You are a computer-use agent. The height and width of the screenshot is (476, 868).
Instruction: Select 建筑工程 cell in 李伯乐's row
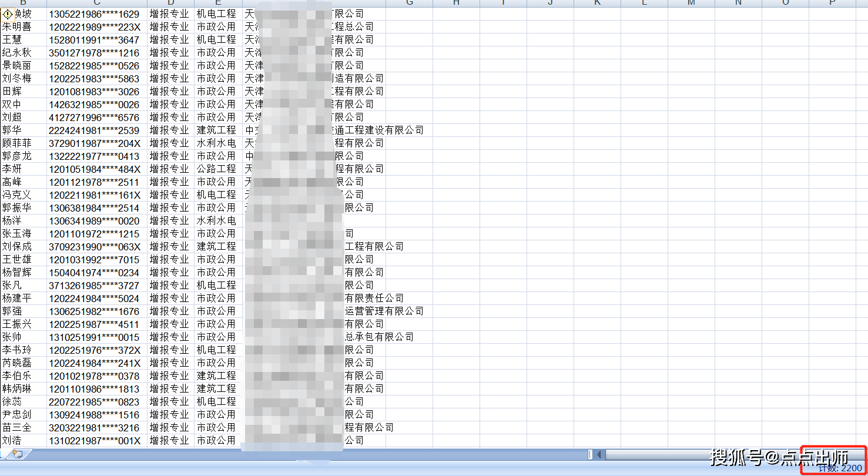coord(218,376)
